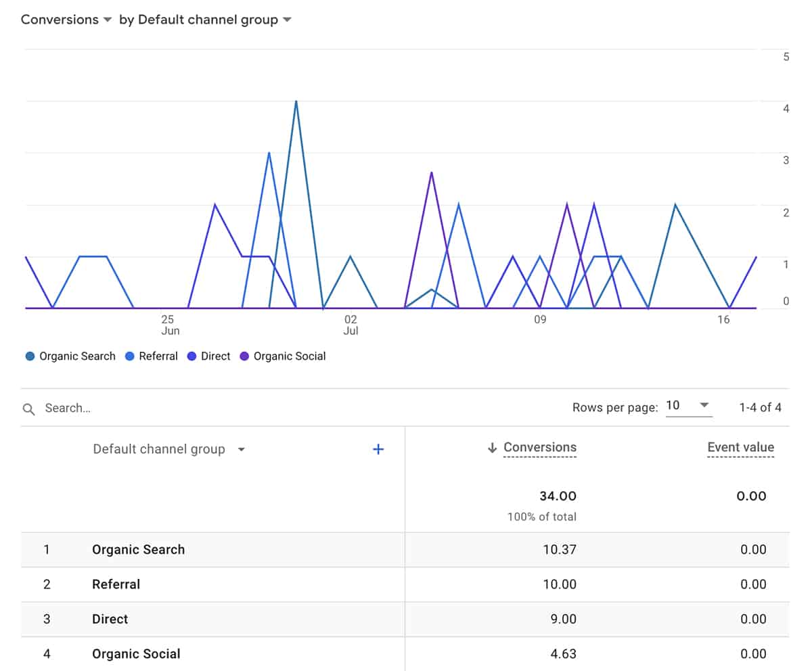
Task: Click the plus icon to add dimension
Action: point(378,449)
